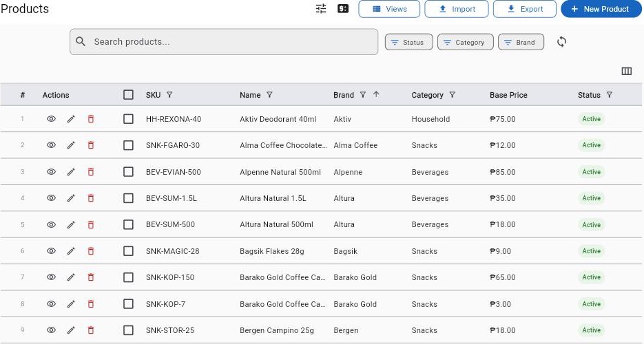Open the Status filter dropdown
Viewport: 644px width, 344px height.
408,42
